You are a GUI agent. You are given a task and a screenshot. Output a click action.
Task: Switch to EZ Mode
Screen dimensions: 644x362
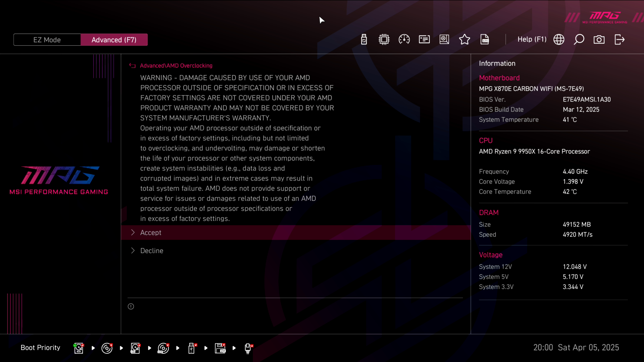click(x=47, y=40)
